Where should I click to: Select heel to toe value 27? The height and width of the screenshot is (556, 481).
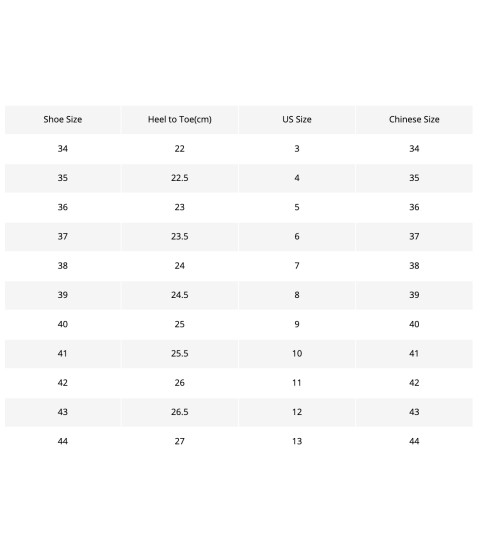[180, 441]
